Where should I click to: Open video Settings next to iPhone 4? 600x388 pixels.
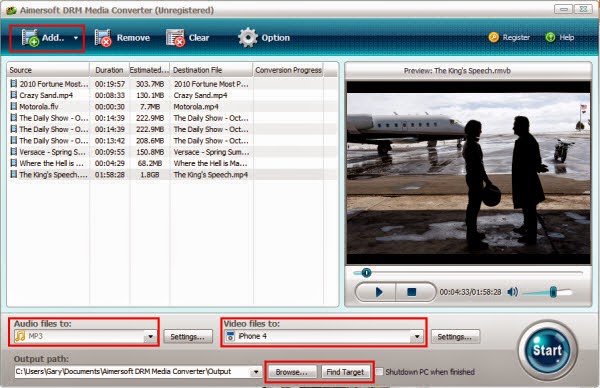coord(455,337)
